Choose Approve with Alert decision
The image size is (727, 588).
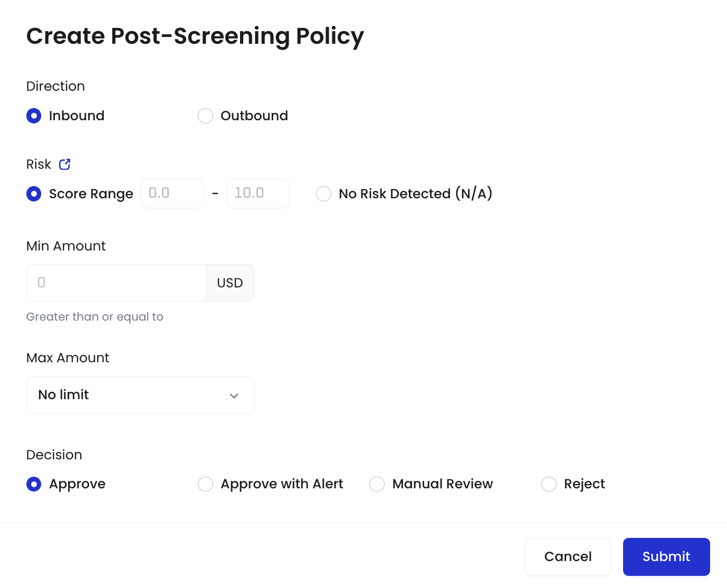pos(205,484)
